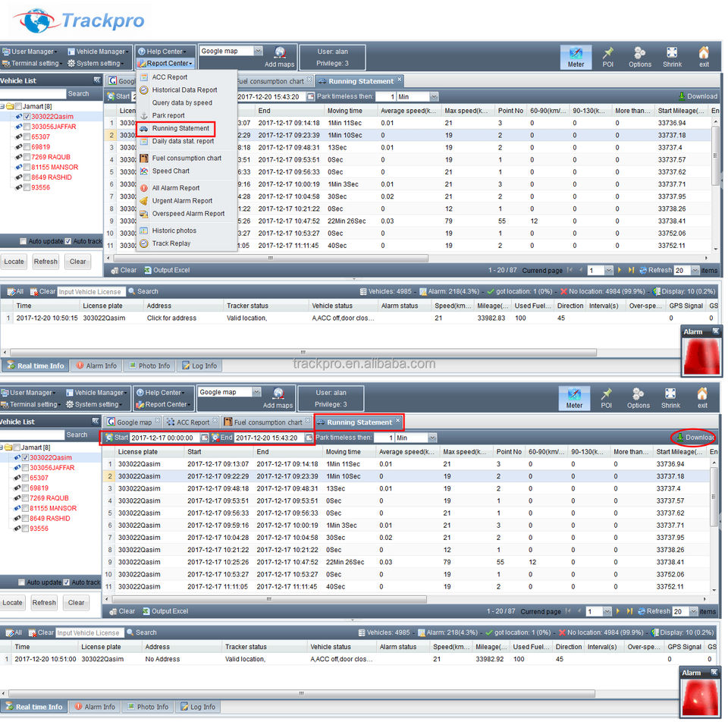Open current page number dropdown in upper pager
Screen dimensions: 728x728
[x=609, y=270]
